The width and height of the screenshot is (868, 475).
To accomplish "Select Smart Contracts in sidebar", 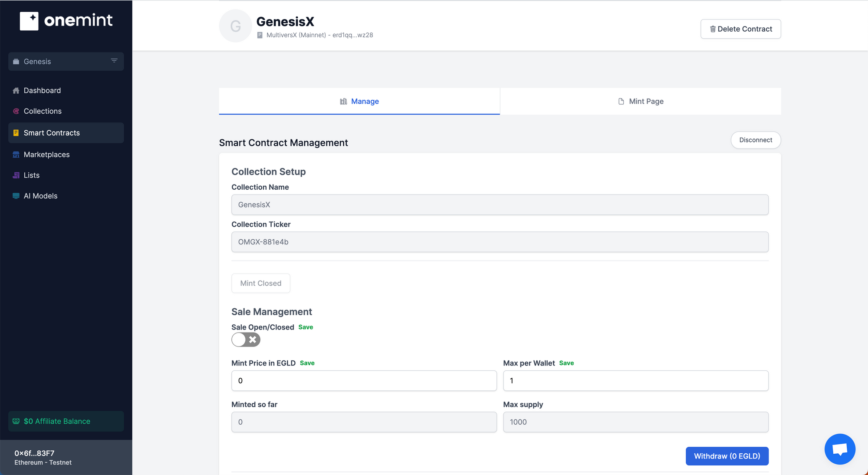I will tap(66, 133).
